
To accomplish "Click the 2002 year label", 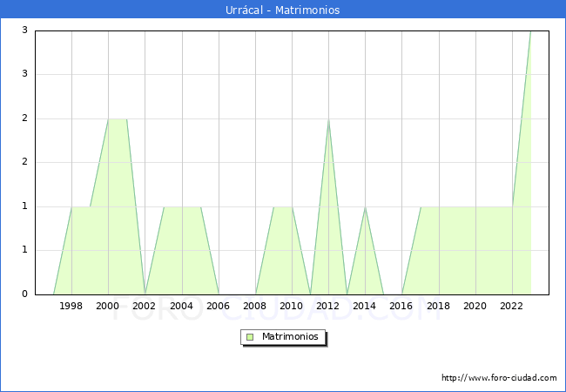I will (145, 306).
